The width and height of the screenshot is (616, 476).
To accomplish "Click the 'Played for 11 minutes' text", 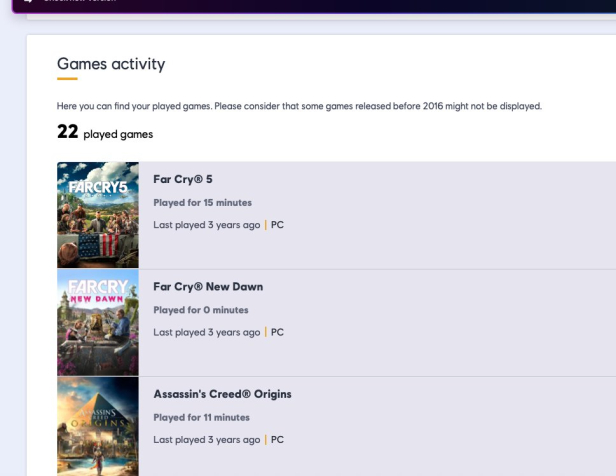I will point(201,417).
